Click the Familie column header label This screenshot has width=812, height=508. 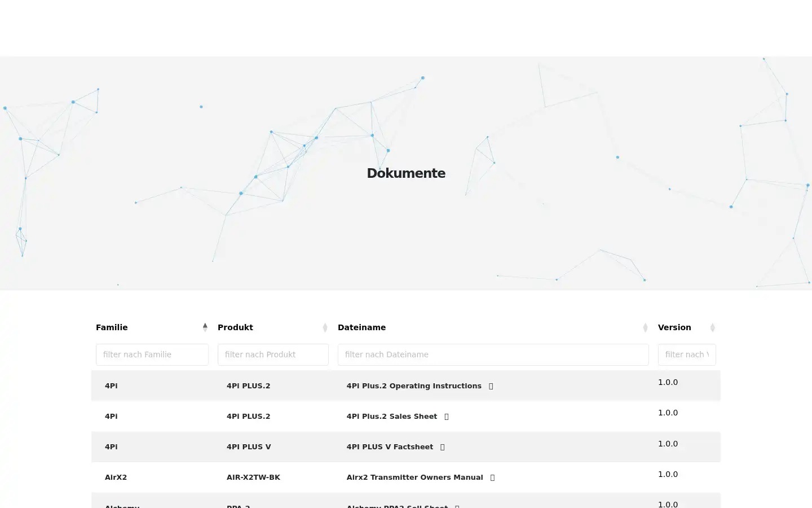point(112,327)
